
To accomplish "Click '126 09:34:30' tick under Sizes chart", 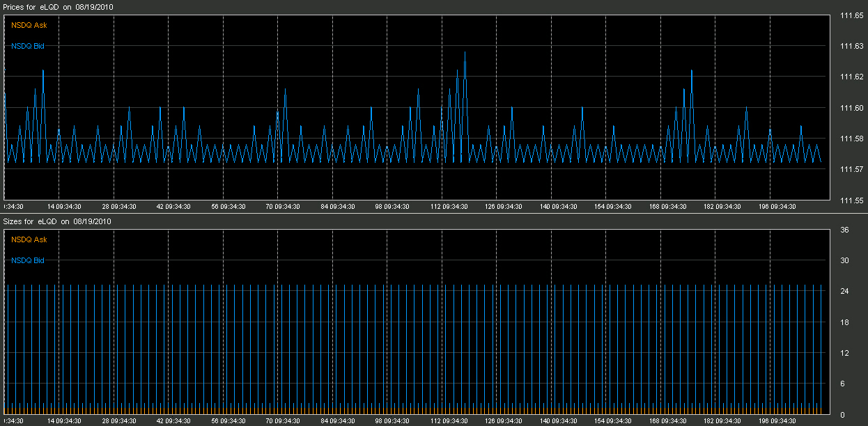I will (x=504, y=421).
